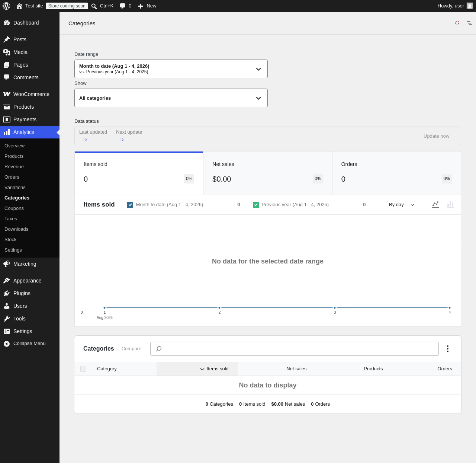Click the Tools wrench icon
The width and height of the screenshot is (476, 463).
7,319
